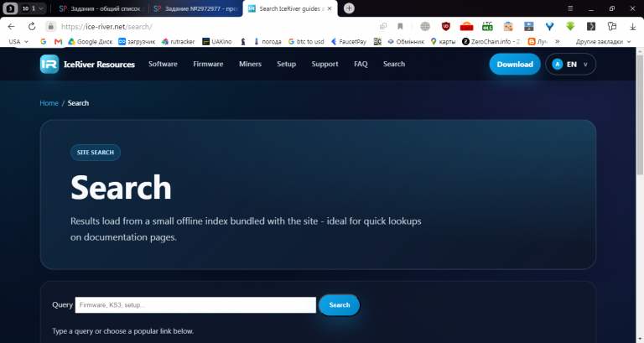Click the address bar URL ice-river.net/search/
The width and height of the screenshot is (644, 343).
point(106,27)
